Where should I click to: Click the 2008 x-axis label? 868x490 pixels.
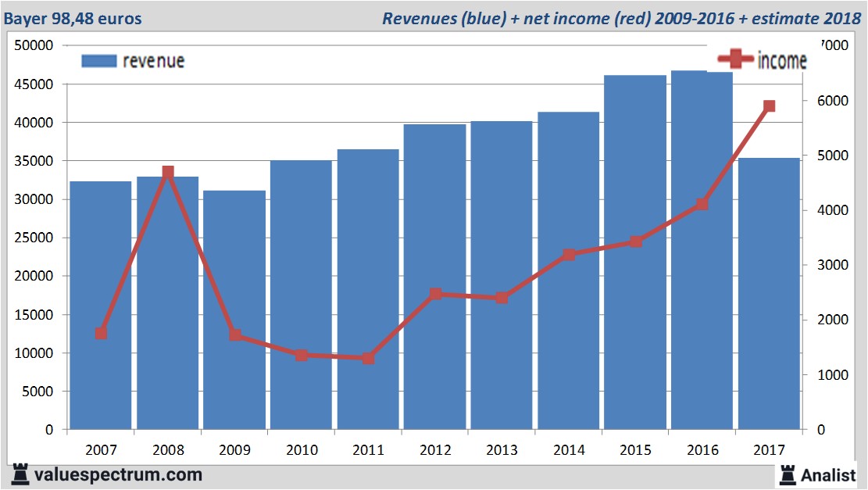[168, 449]
